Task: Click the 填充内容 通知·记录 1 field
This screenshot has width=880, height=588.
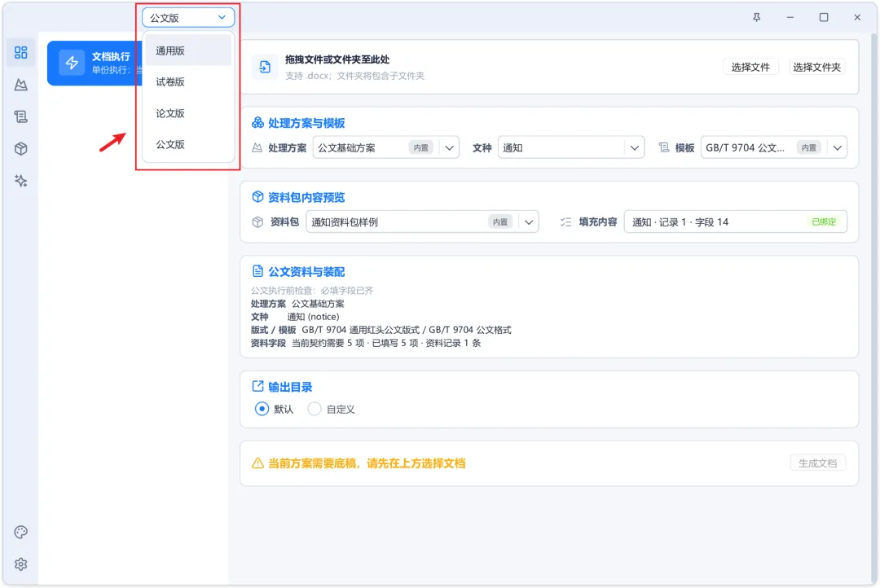Action: click(735, 222)
